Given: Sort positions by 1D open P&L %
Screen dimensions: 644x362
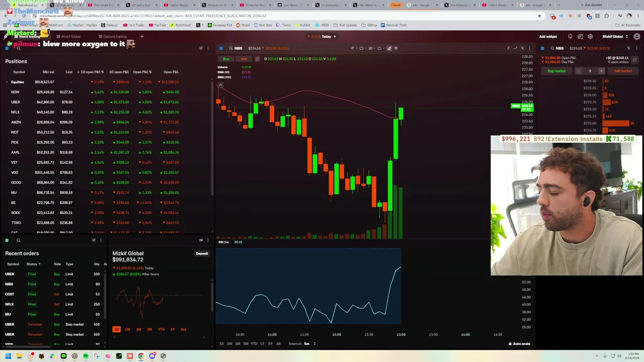Looking at the screenshot, I should (91, 72).
